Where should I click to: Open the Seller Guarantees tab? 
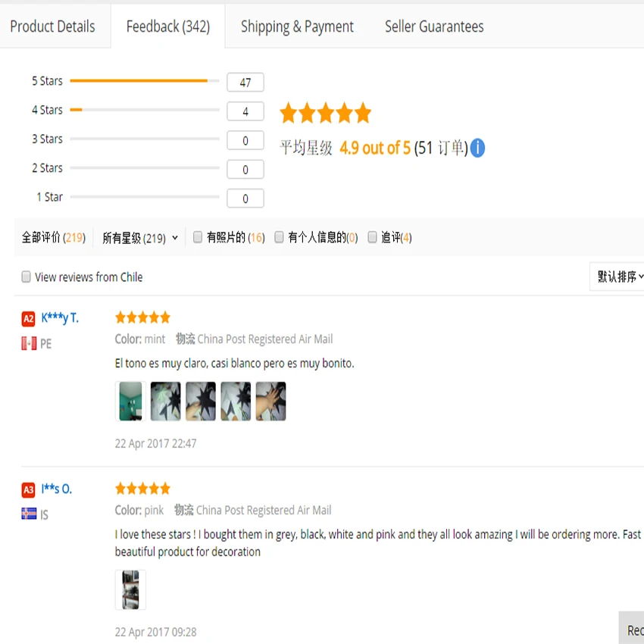pos(434,27)
